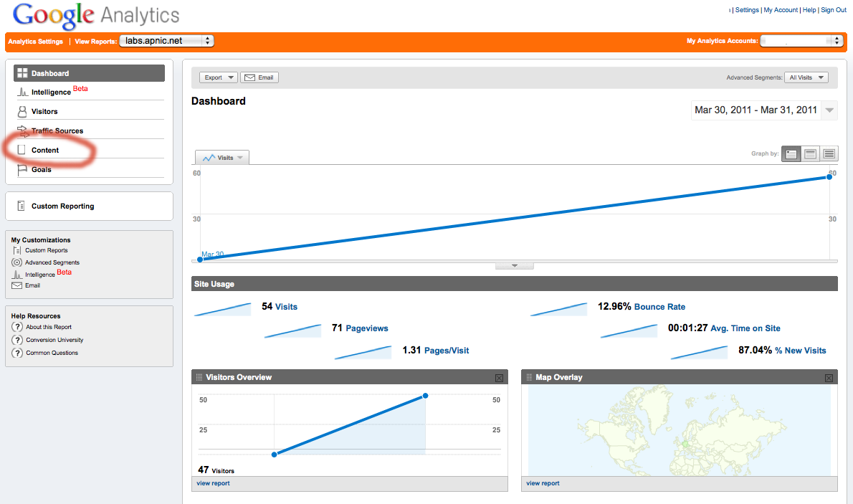
Task: Click the Bounce Rate link
Action: (659, 307)
